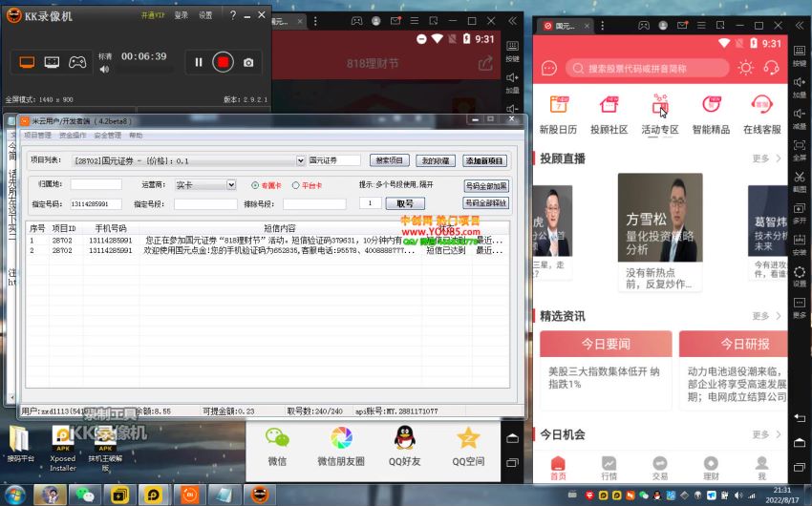The width and height of the screenshot is (812, 506).
Task: Focus the 排除号段 input field
Action: click(x=314, y=204)
